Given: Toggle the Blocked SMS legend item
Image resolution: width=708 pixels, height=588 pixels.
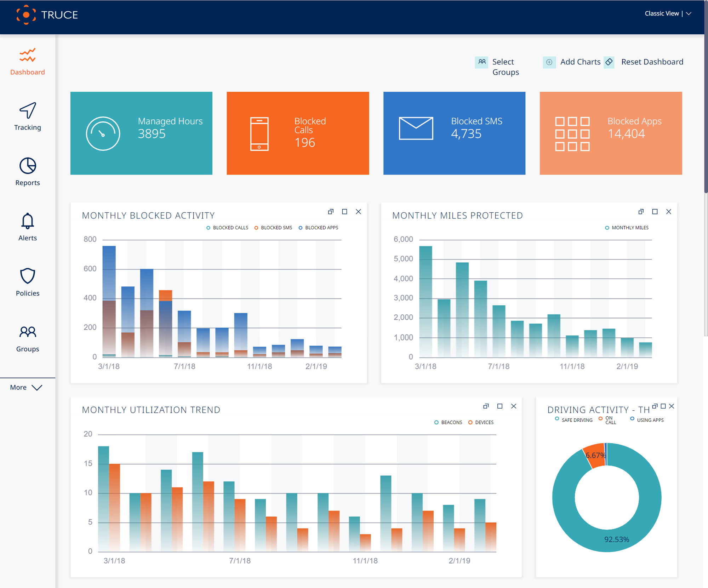Looking at the screenshot, I should pyautogui.click(x=273, y=228).
